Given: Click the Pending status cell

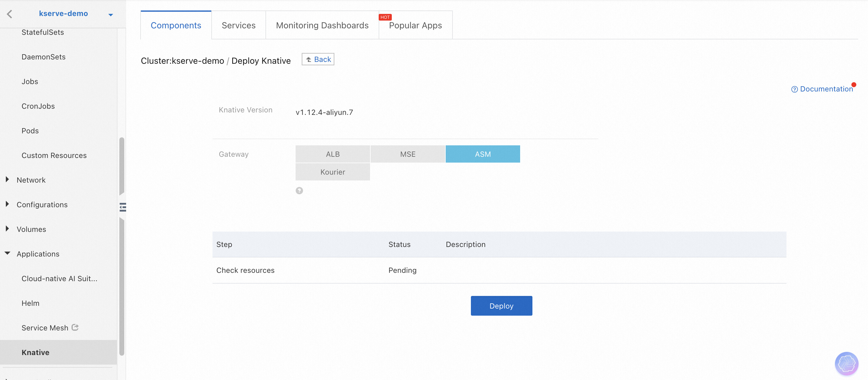Looking at the screenshot, I should [x=402, y=270].
